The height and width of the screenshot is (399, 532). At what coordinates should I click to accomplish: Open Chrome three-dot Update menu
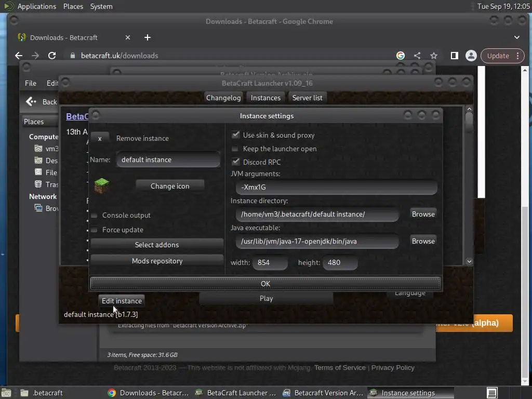click(x=517, y=56)
